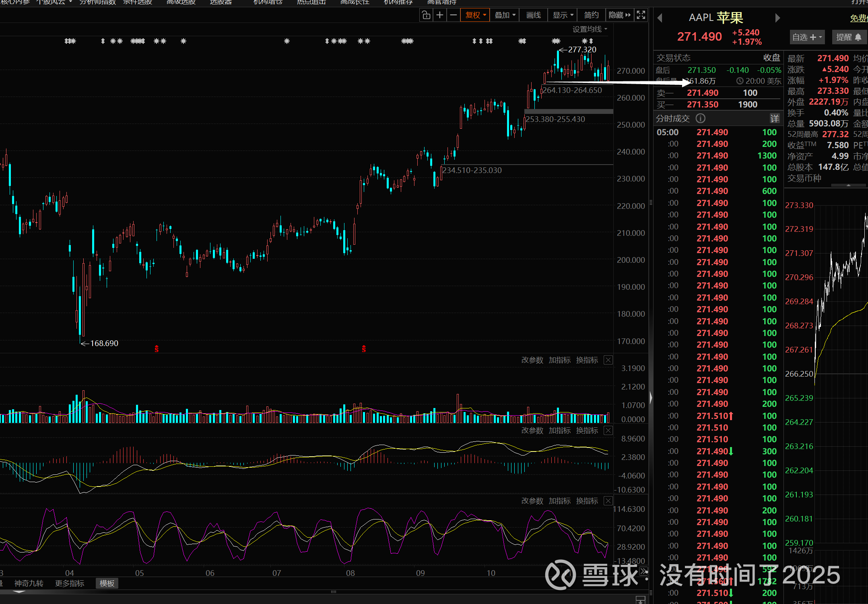Toggle 简约 simple view mode

[x=591, y=15]
